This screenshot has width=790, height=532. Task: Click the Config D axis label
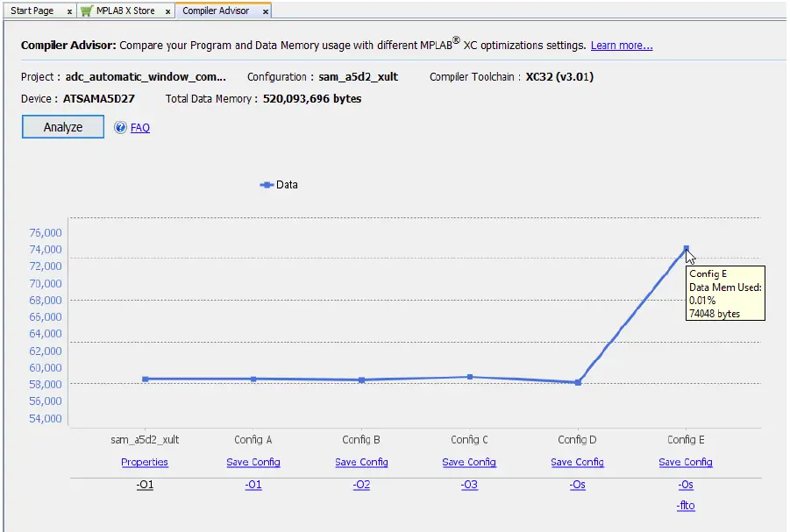(578, 440)
